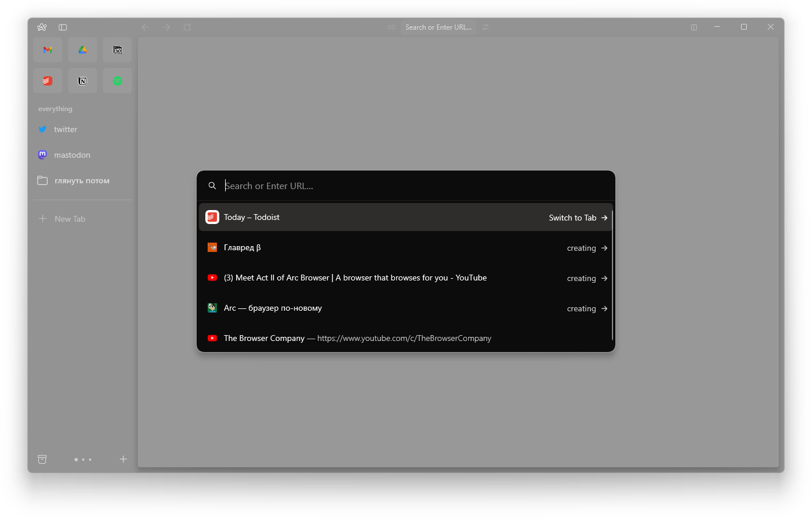Click New Tab in the sidebar
Viewport: 812px width, 519px height.
coord(70,219)
